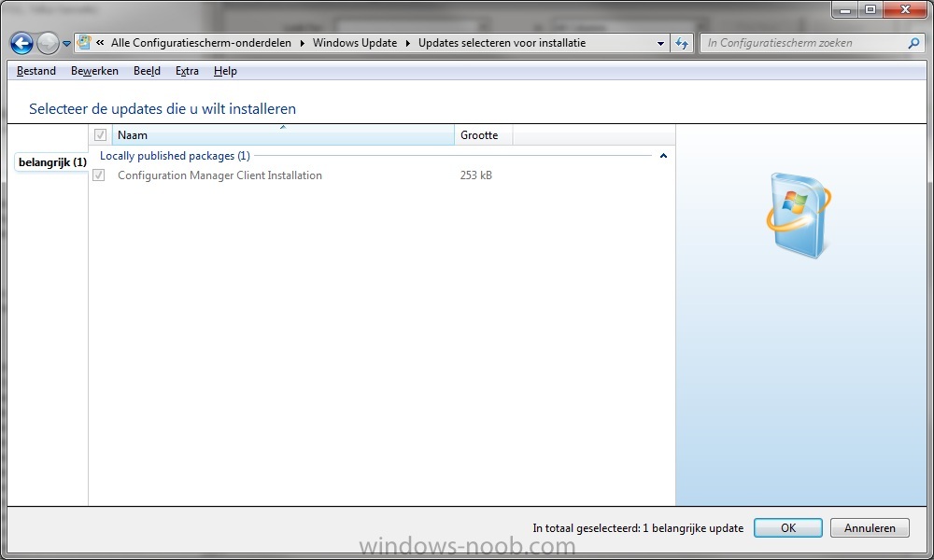Sort by the Naam column header
Image resolution: width=934 pixels, height=560 pixels.
coord(283,135)
